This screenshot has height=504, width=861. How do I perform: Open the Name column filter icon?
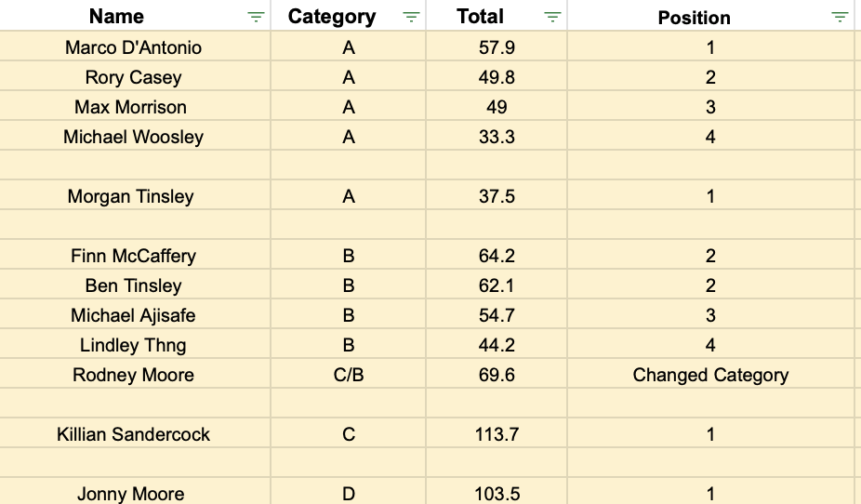tap(256, 17)
